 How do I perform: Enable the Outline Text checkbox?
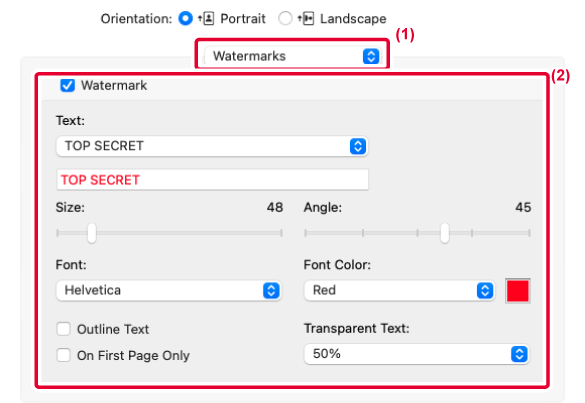[x=63, y=329]
